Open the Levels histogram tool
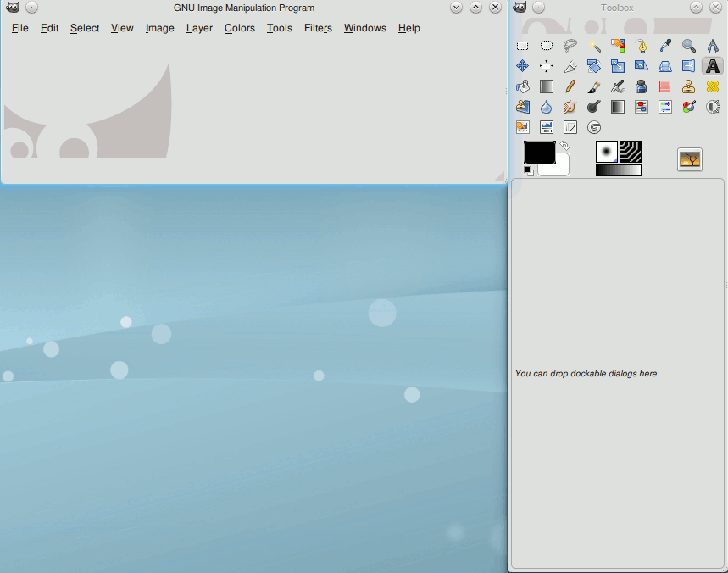 (x=547, y=127)
